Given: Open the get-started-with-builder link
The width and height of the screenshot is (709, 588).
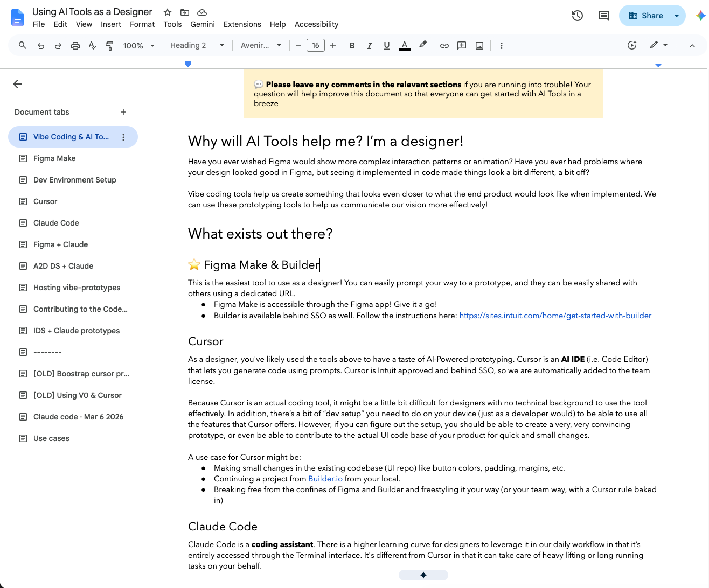Looking at the screenshot, I should [555, 316].
